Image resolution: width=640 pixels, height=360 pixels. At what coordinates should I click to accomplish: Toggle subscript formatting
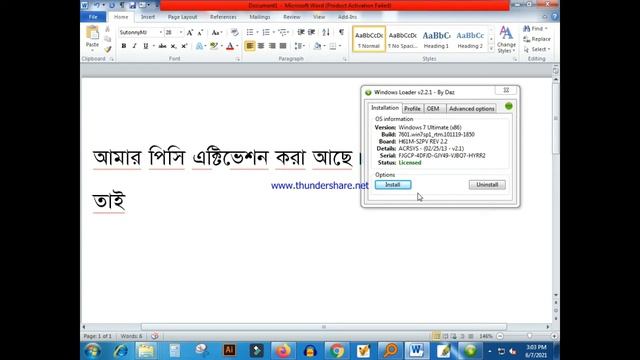click(173, 46)
